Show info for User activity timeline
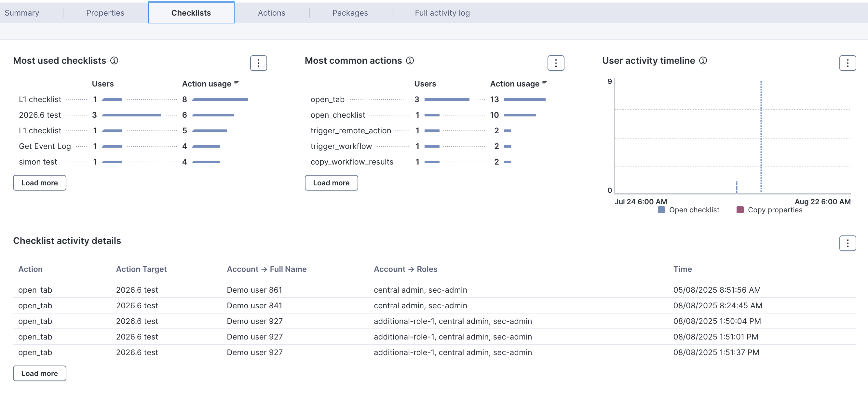Screen dimensions: 868x400 703,60
